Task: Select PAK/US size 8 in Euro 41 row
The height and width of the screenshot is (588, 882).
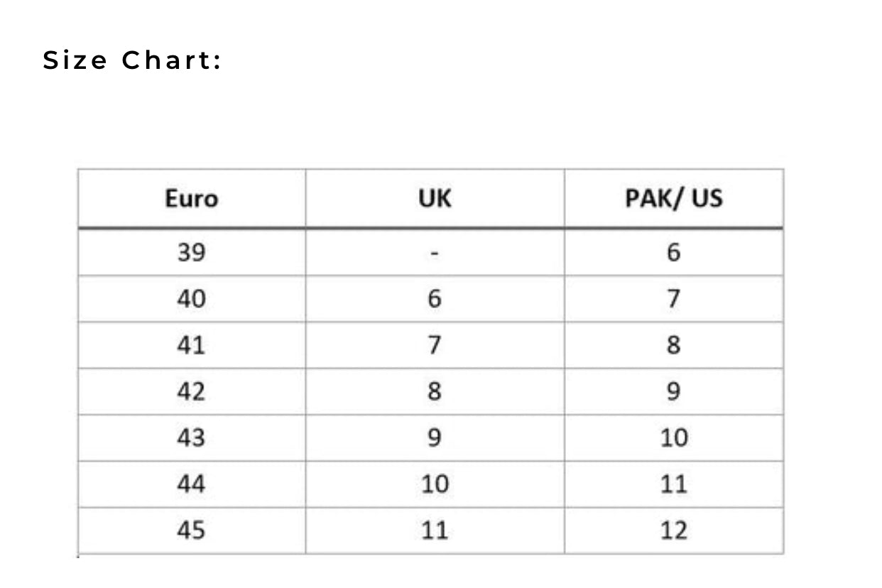Action: [673, 345]
